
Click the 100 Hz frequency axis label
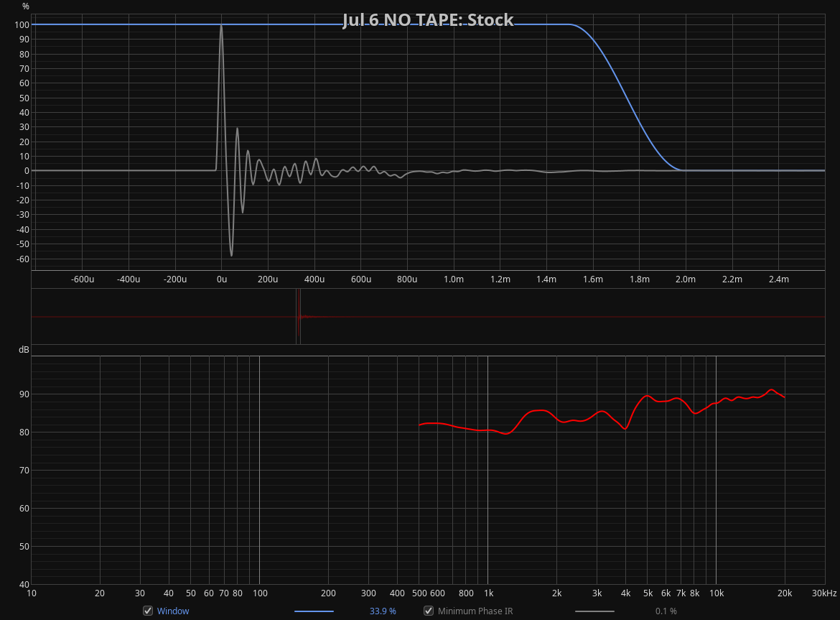click(x=260, y=593)
